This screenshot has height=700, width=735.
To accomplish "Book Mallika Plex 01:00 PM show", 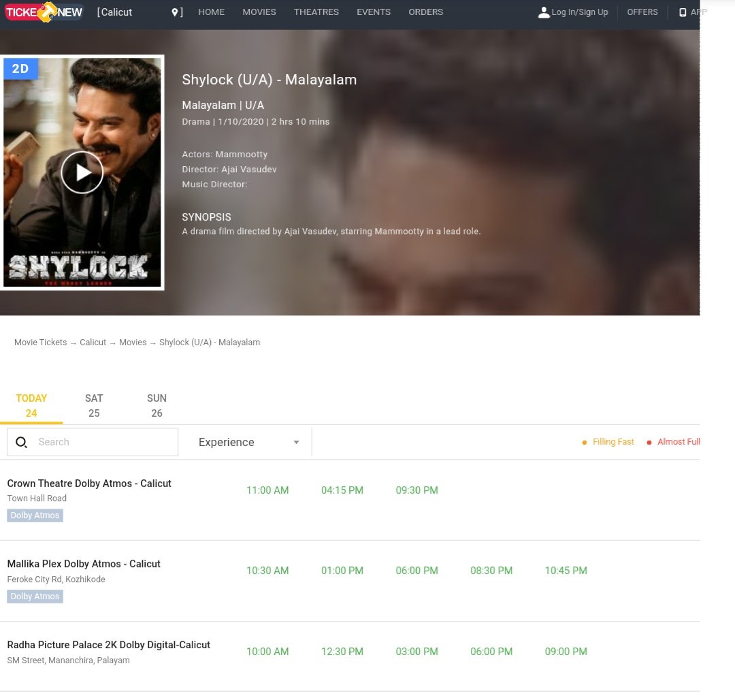I will [342, 571].
